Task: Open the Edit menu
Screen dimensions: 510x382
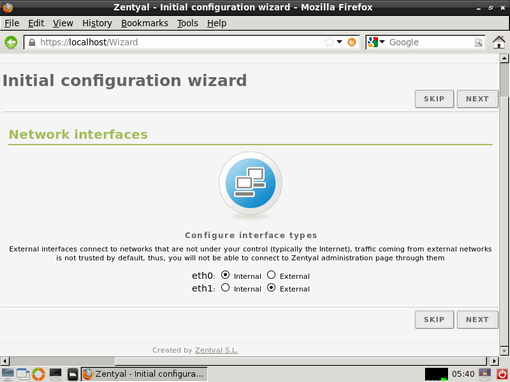Action: 36,23
